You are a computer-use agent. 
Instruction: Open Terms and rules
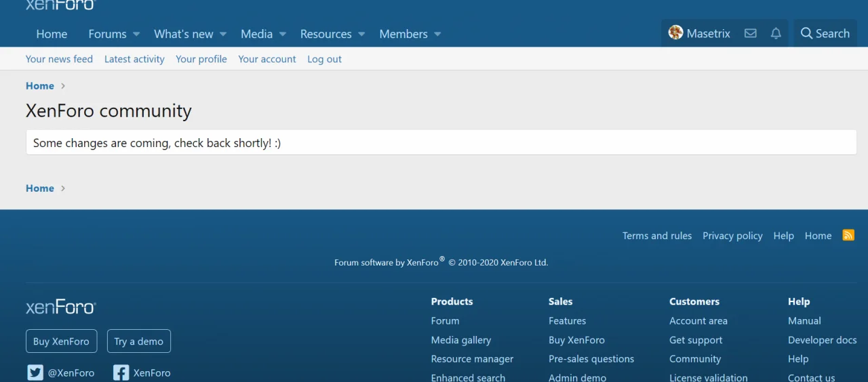click(657, 236)
